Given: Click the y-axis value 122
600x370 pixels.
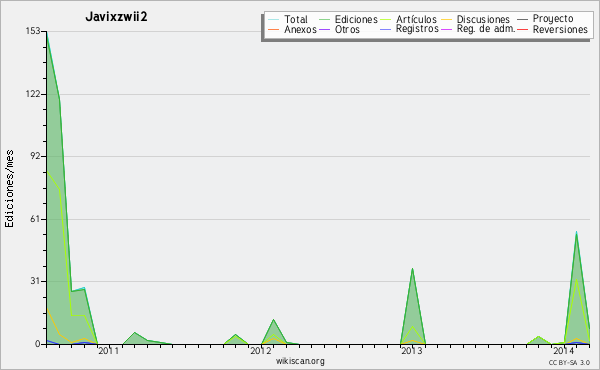Looking at the screenshot, I should [x=33, y=94].
